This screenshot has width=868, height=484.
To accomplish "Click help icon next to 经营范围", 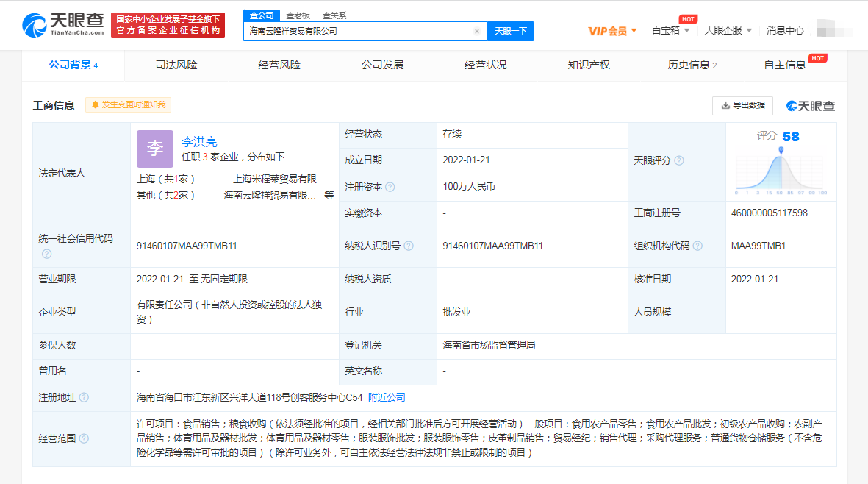I will pos(84,439).
